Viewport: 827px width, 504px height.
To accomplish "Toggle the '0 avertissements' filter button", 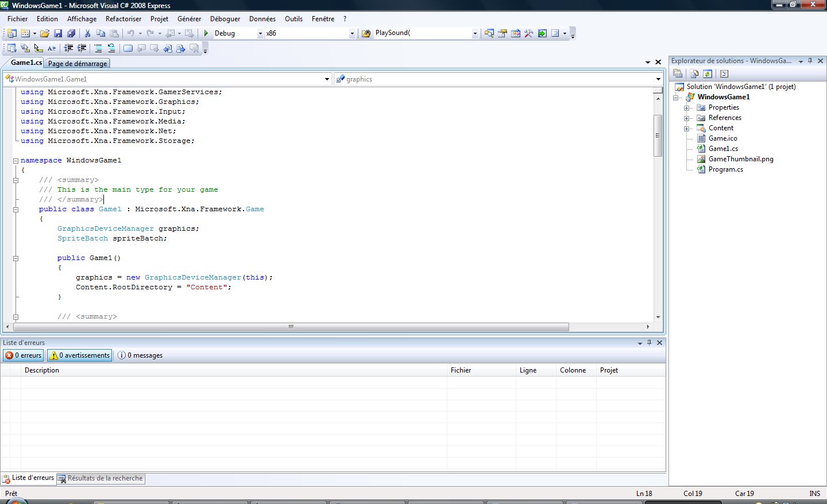I will coord(80,355).
